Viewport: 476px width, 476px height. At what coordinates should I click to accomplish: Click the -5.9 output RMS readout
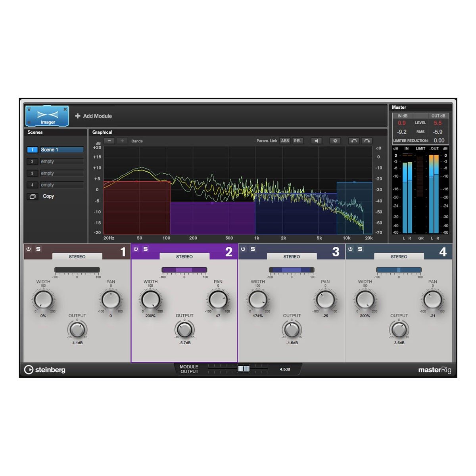point(438,132)
